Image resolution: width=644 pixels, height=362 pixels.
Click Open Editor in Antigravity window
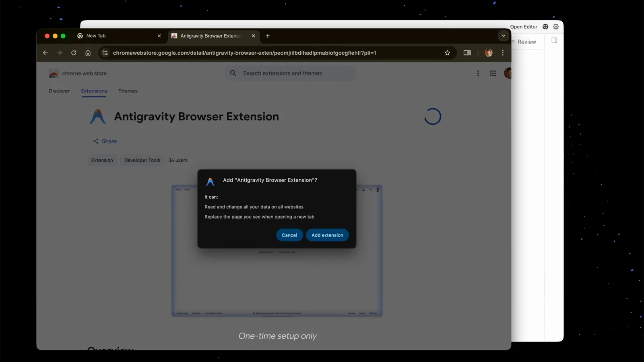[524, 27]
